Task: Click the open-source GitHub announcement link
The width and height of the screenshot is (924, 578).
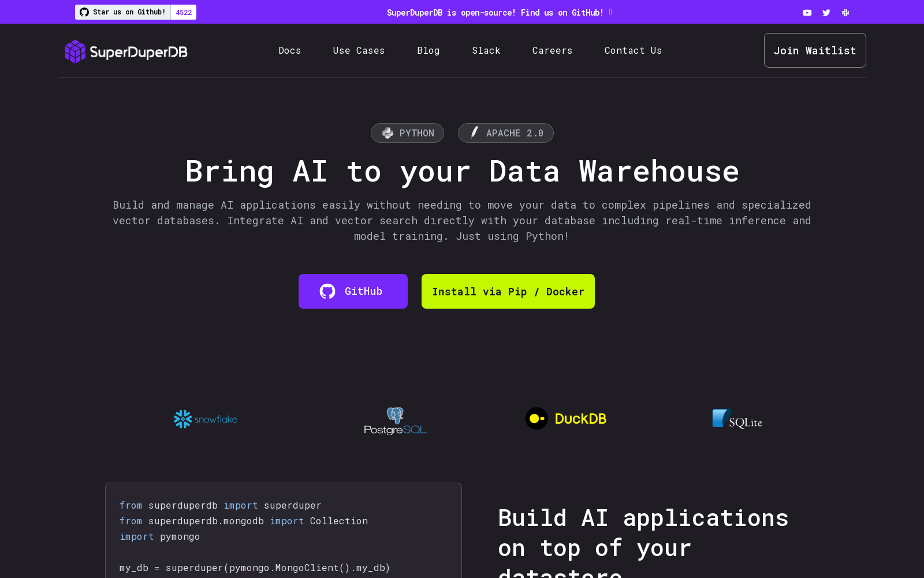Action: coord(499,12)
